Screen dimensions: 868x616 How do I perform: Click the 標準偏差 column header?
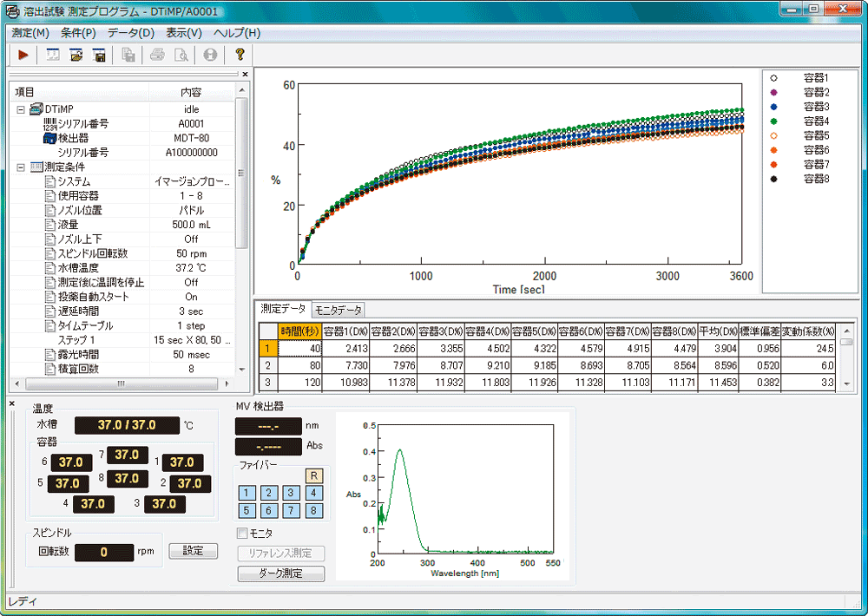click(759, 331)
